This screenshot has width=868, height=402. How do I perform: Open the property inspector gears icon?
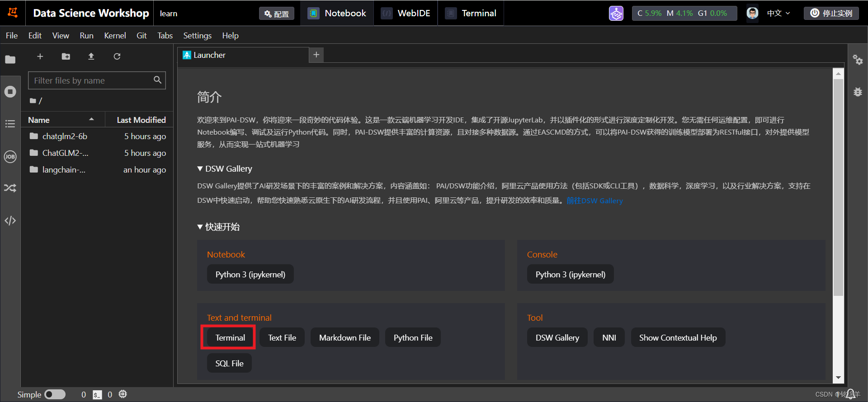(858, 60)
